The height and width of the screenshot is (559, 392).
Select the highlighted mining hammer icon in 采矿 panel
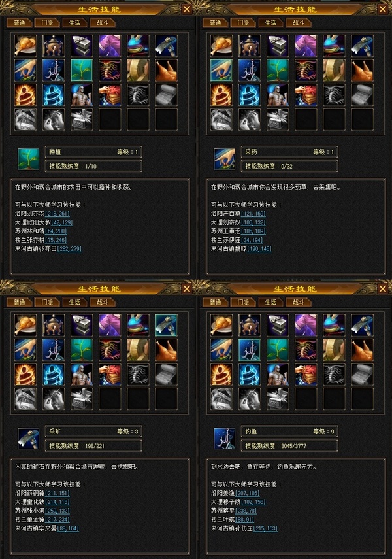[166, 325]
